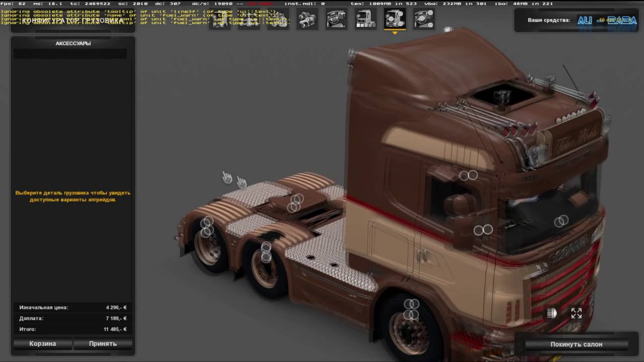
Task: Open the paint job truck tab
Action: pyautogui.click(x=366, y=20)
